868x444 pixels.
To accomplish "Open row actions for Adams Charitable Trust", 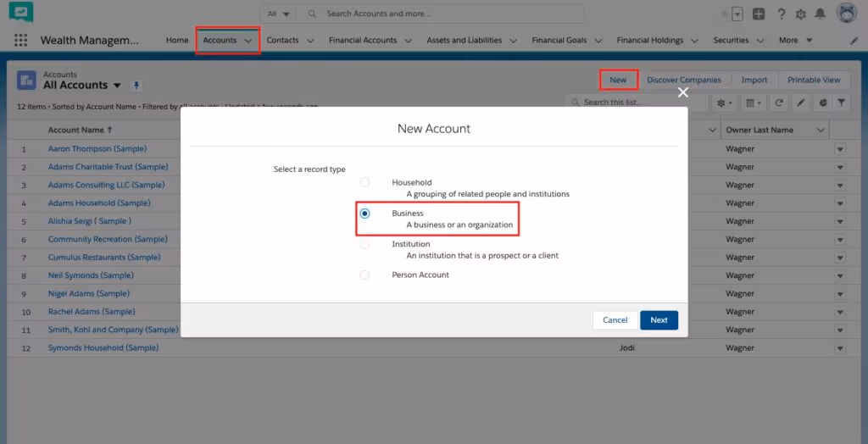I will pyautogui.click(x=840, y=167).
